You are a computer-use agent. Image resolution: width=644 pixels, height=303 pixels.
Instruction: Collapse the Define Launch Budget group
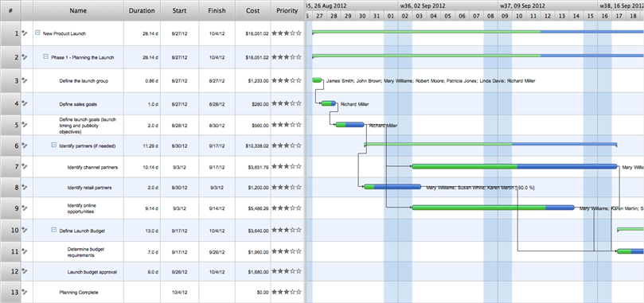click(x=54, y=231)
